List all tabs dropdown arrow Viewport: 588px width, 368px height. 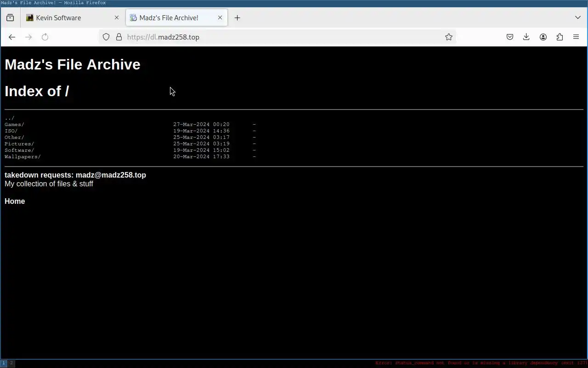(578, 17)
